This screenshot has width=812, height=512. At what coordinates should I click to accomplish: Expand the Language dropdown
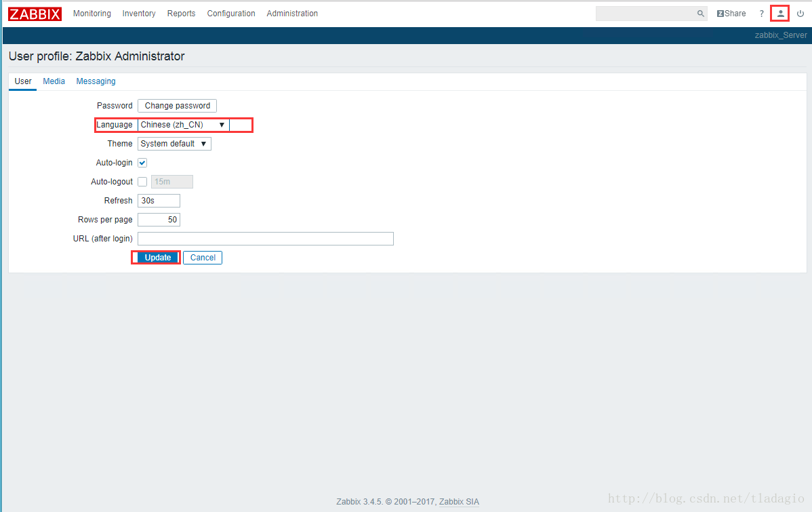183,125
